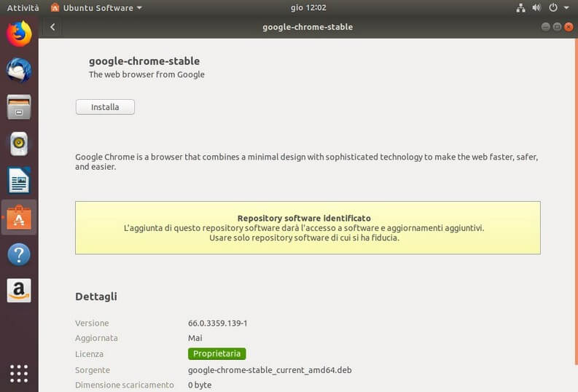Click the Aggiornata label
578x392 pixels.
(97, 338)
